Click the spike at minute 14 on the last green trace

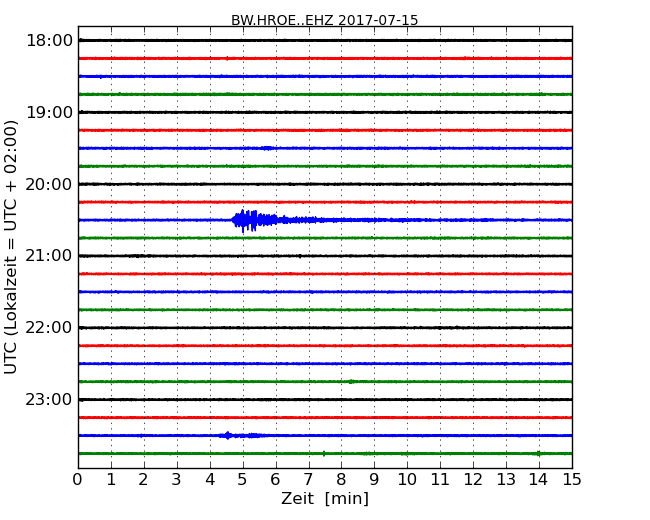pos(538,454)
